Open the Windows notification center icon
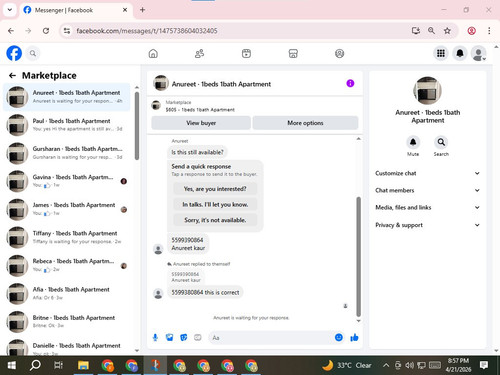The image size is (500, 375). point(484,365)
